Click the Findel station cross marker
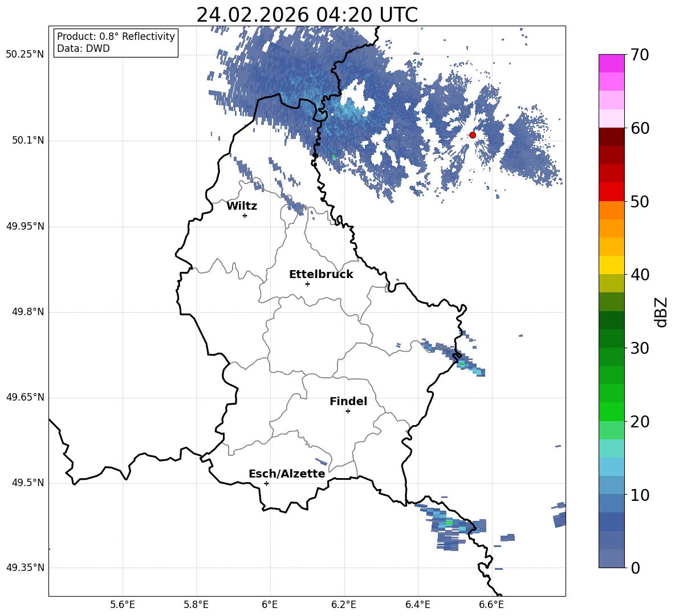This screenshot has height=616, width=675. point(348,411)
